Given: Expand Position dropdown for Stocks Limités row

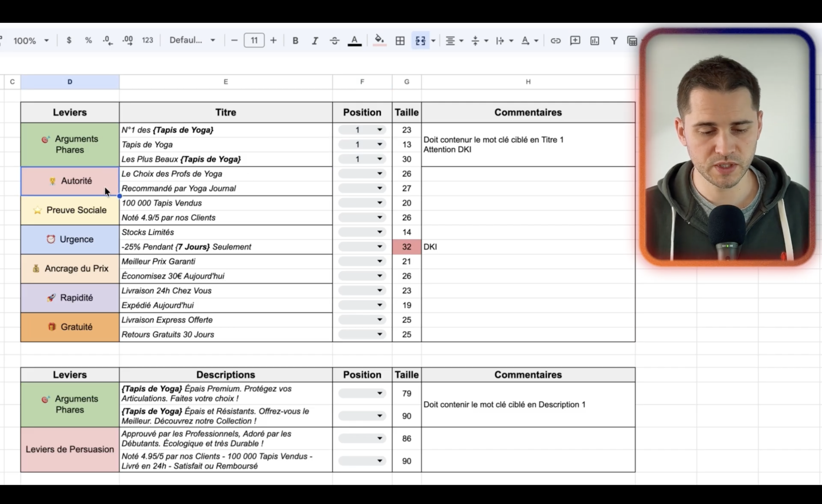Looking at the screenshot, I should click(362, 232).
